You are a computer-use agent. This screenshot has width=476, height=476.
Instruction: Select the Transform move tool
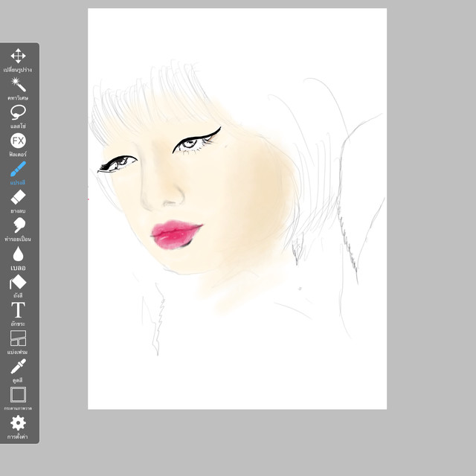click(x=19, y=56)
